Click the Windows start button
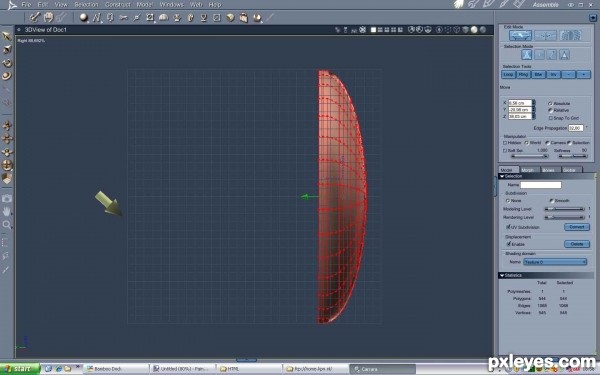This screenshot has width=600, height=375. point(20,369)
